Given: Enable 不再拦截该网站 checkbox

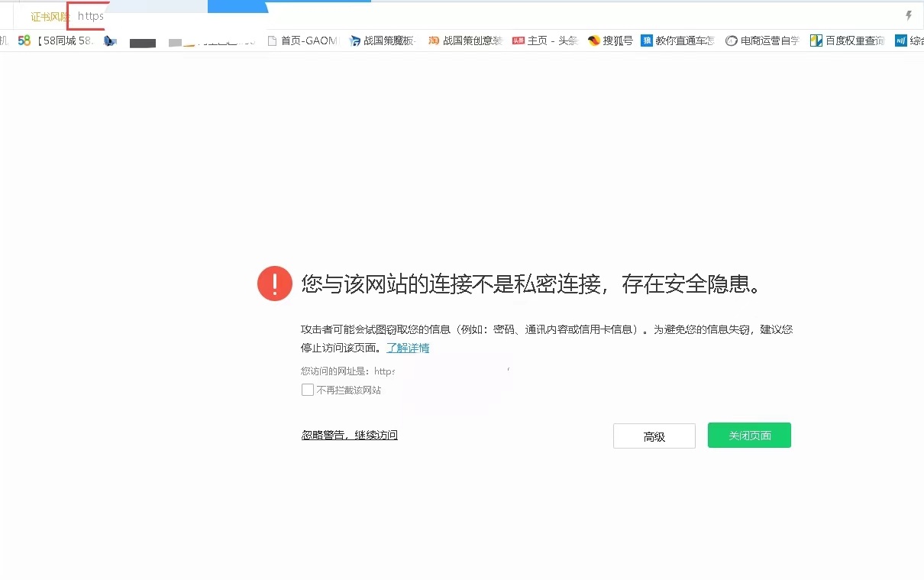Looking at the screenshot, I should (x=307, y=390).
